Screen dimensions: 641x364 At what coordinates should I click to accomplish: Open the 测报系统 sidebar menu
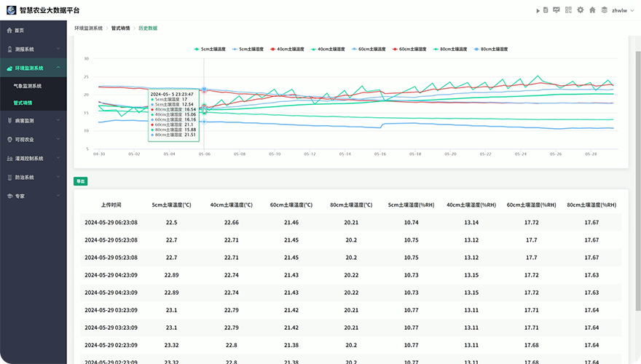[33, 49]
